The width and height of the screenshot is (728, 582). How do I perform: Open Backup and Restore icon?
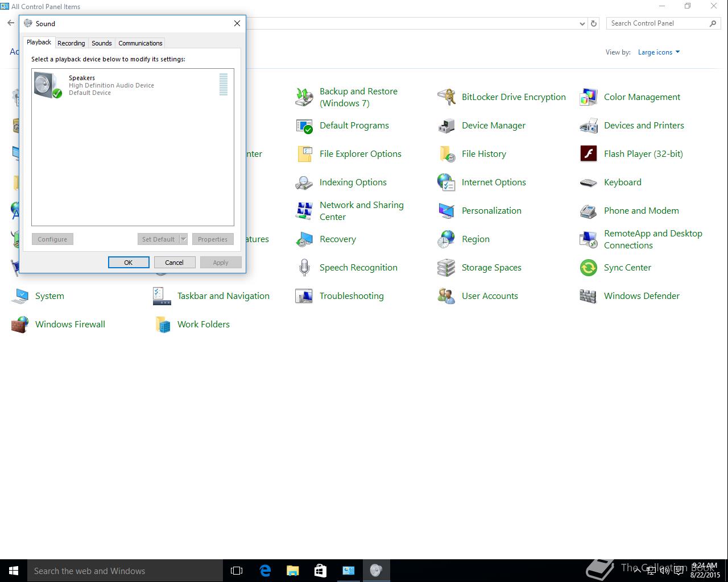point(304,97)
